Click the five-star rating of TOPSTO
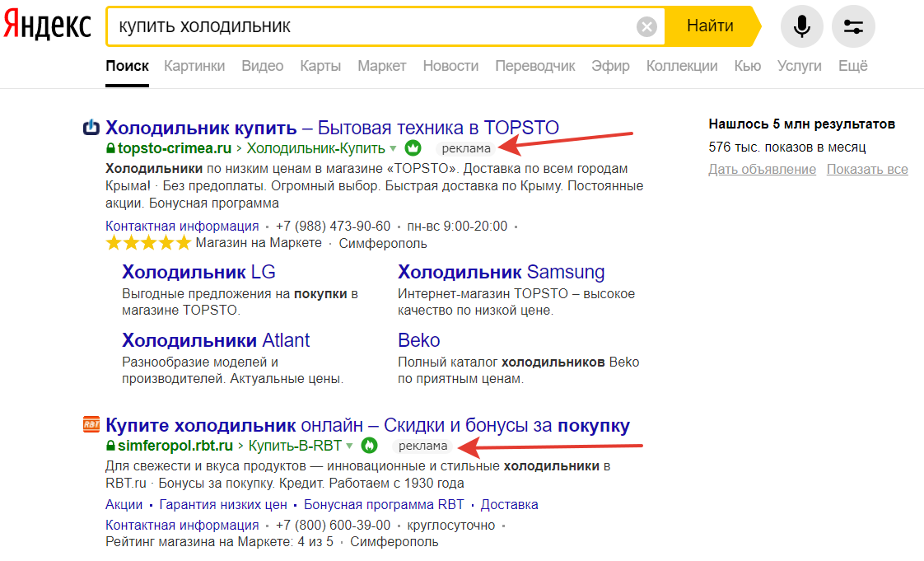This screenshot has height=561, width=924. click(148, 243)
